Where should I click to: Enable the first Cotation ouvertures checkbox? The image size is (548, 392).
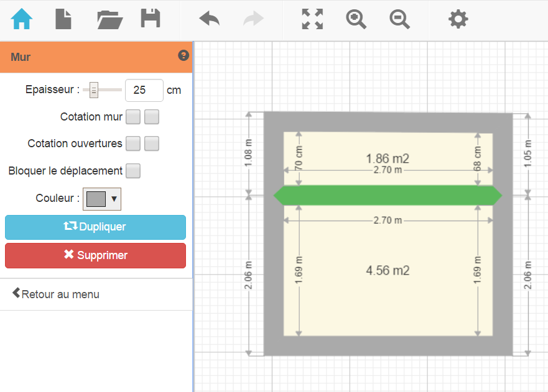click(133, 144)
